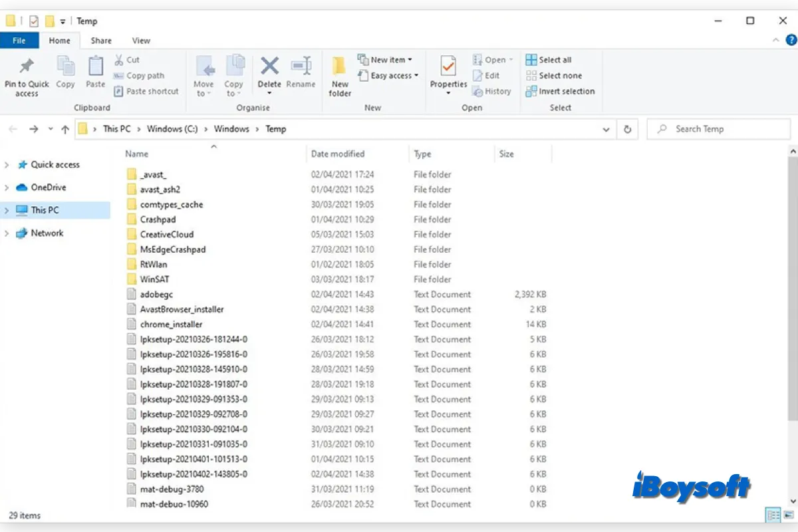Expand the Quick access tree node
The image size is (798, 532).
(7, 165)
